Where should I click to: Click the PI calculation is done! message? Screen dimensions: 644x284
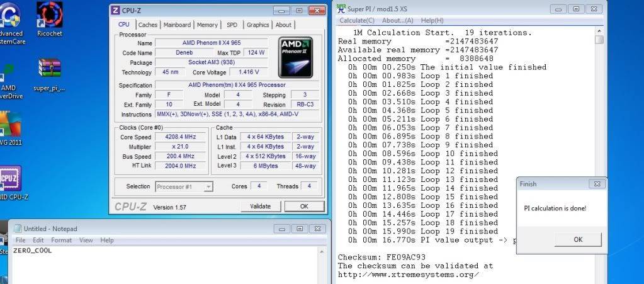coord(555,208)
